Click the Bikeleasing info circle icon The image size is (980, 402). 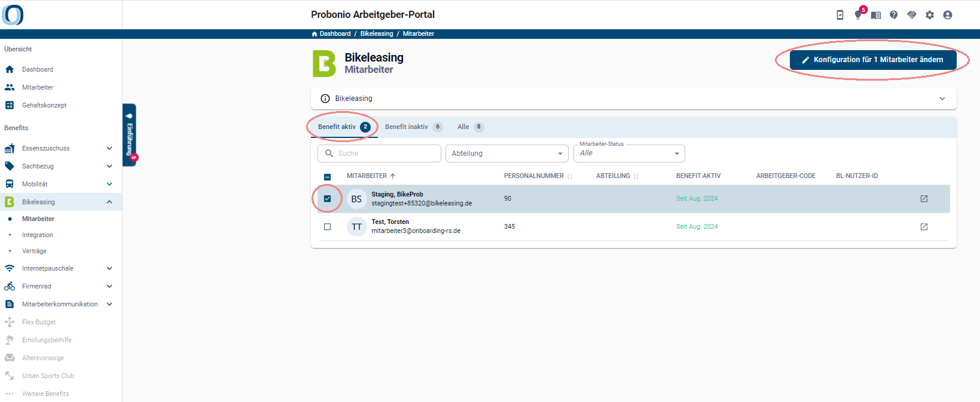tap(325, 99)
